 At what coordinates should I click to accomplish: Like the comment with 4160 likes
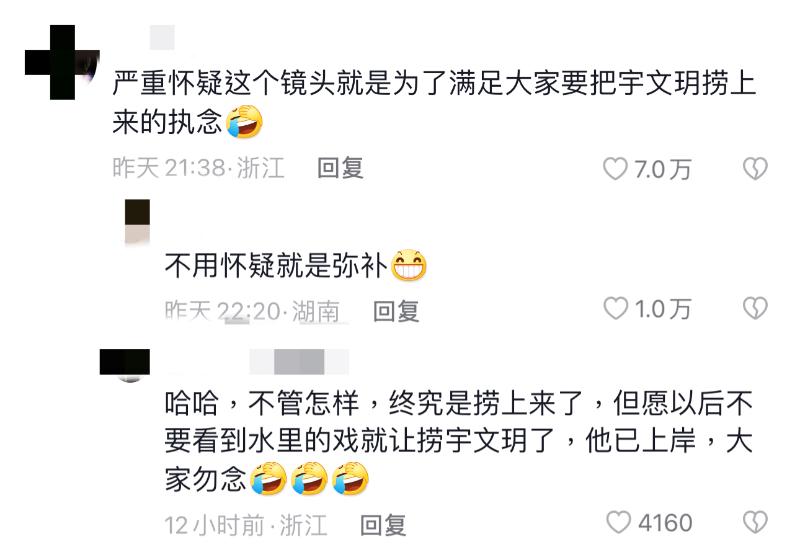[x=618, y=523]
